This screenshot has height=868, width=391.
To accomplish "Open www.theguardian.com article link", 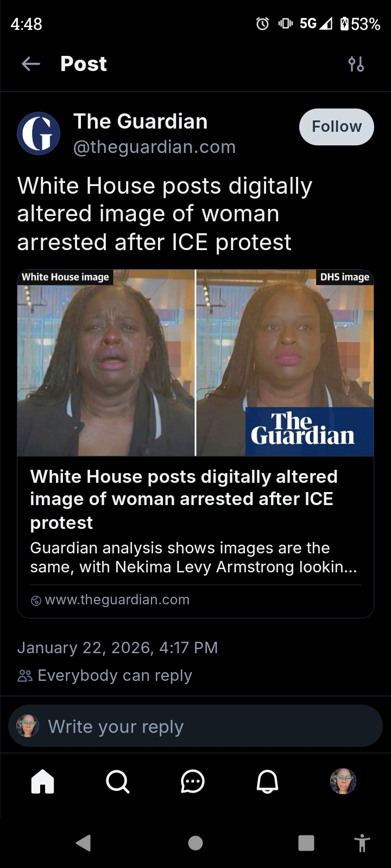I will point(117,599).
